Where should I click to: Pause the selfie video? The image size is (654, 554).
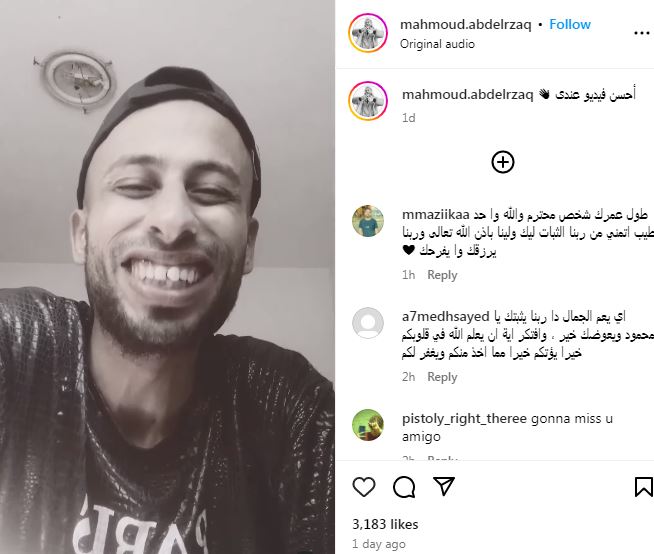pyautogui.click(x=167, y=277)
